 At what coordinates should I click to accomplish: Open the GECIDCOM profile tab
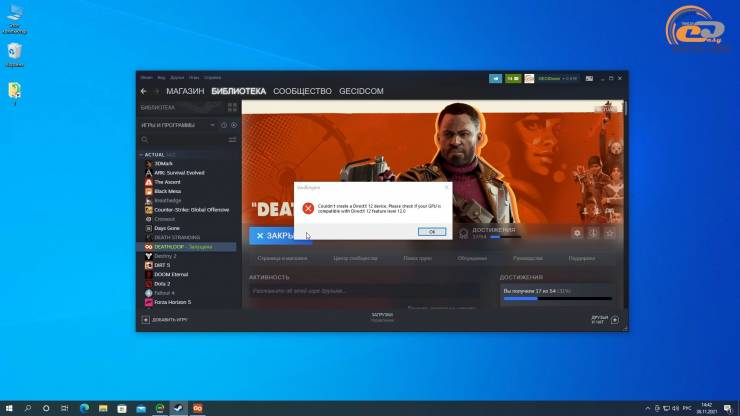point(361,91)
